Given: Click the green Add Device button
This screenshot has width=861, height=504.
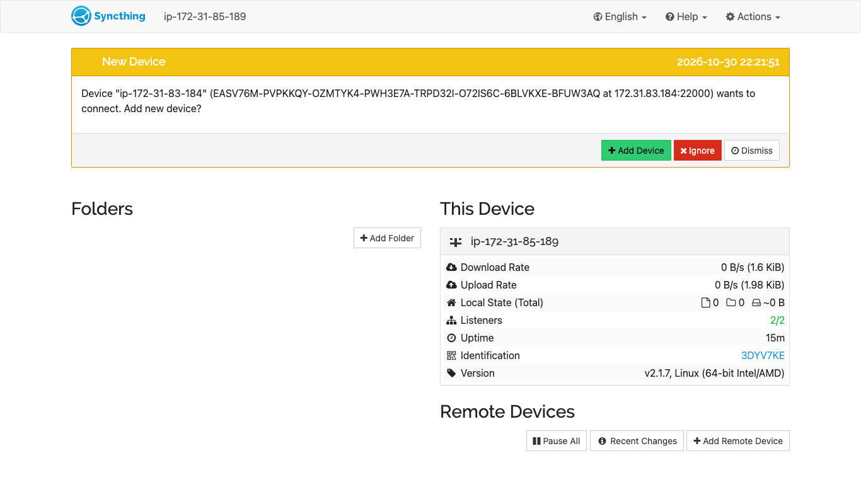Looking at the screenshot, I should click(636, 151).
